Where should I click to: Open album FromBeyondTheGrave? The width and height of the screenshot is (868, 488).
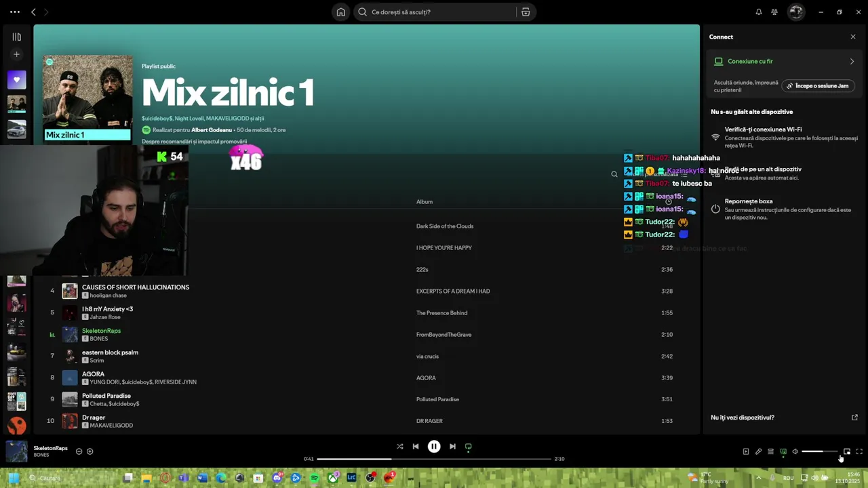443,335
